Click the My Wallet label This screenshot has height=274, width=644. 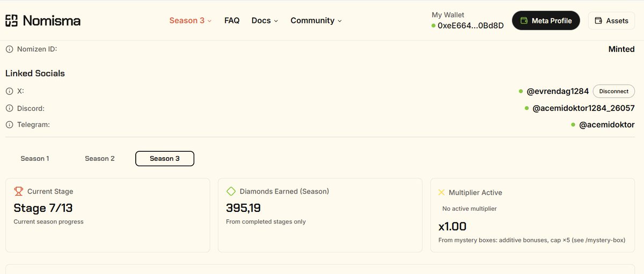click(448, 15)
